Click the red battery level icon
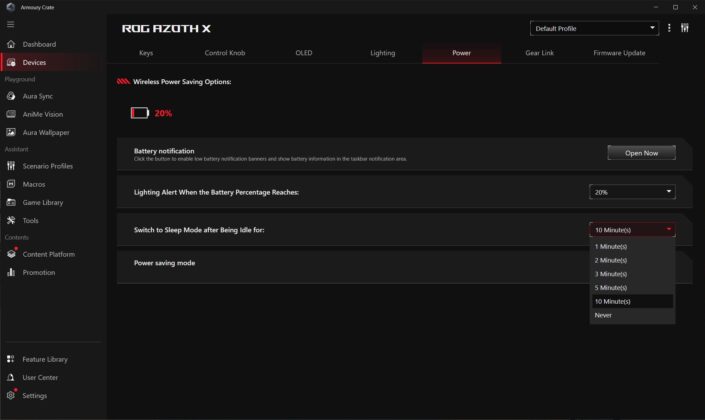 click(x=139, y=113)
